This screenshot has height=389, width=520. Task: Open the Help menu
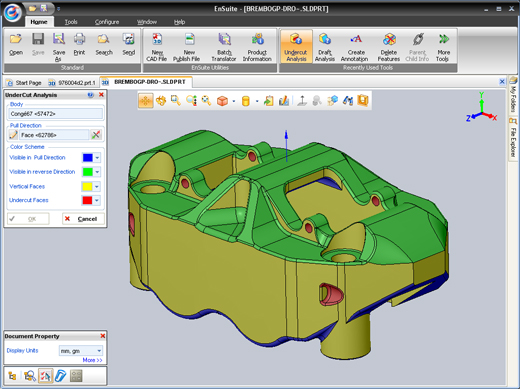point(179,22)
